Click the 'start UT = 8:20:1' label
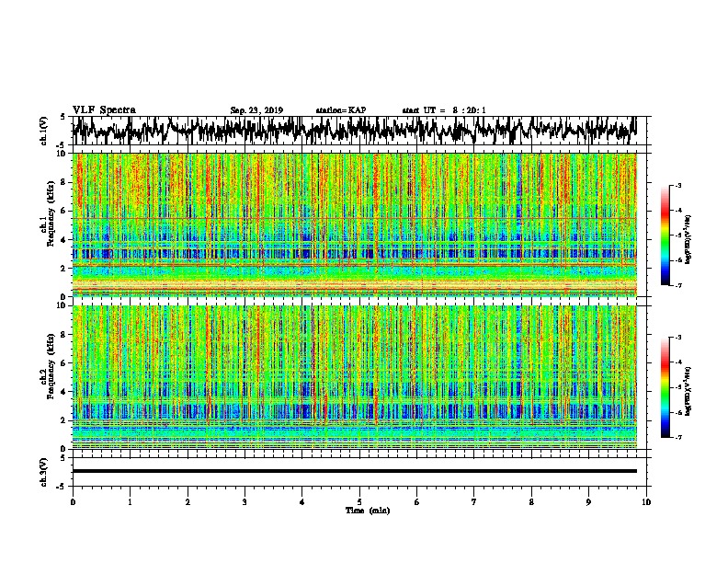This screenshot has height=563, width=728. tap(444, 110)
